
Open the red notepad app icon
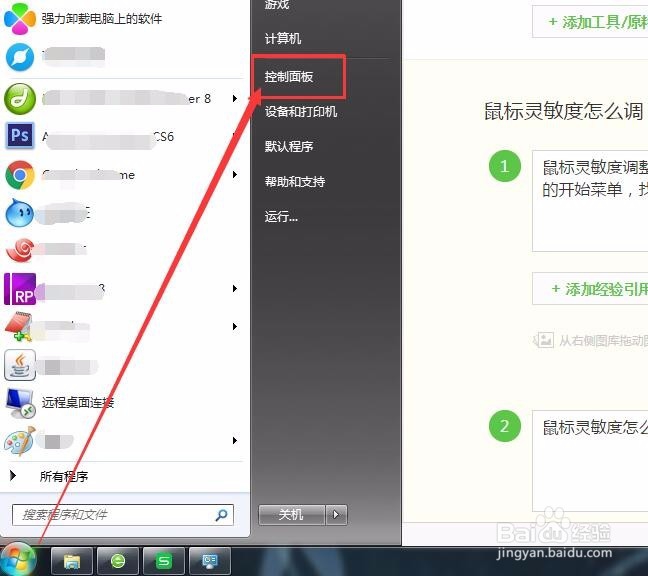(19, 326)
